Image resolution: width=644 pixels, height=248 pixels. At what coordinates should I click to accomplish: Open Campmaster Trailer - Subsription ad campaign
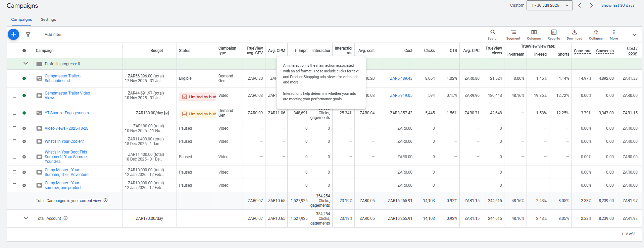tap(63, 78)
